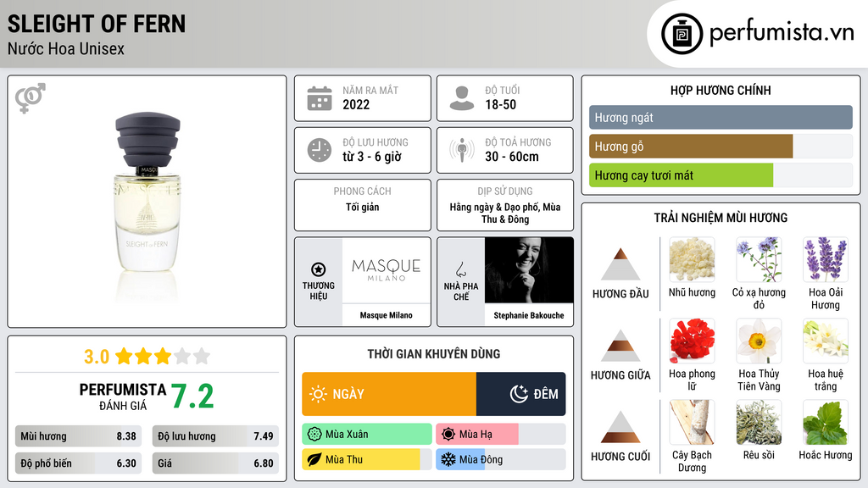
Task: Click the Nước Hoa Unisex subtitle
Action: 66,48
